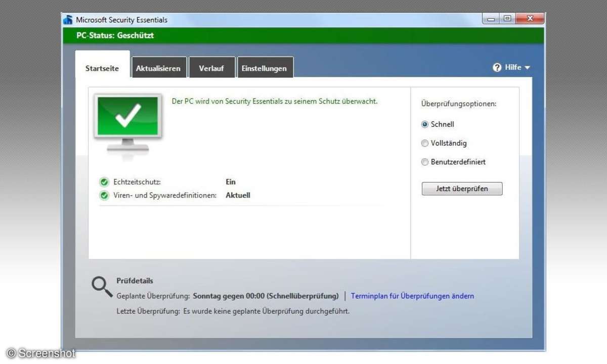The image size is (607, 364).
Task: Click the 'Geplante Überprüfung:' label
Action: pos(153,296)
